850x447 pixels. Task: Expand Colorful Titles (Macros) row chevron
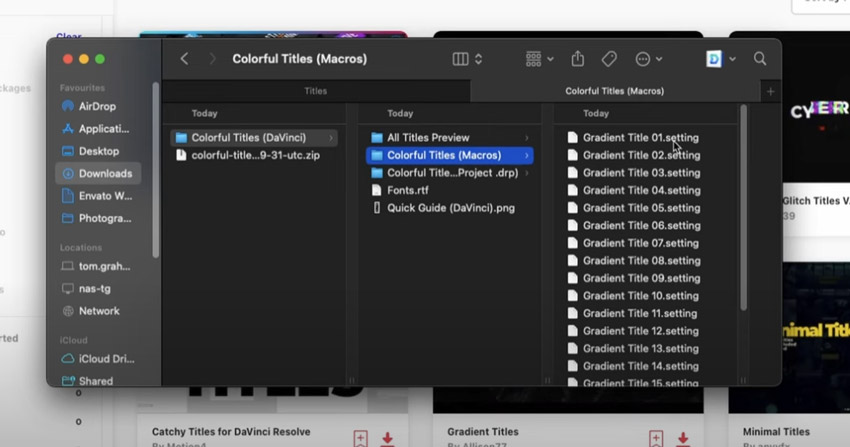coord(526,156)
